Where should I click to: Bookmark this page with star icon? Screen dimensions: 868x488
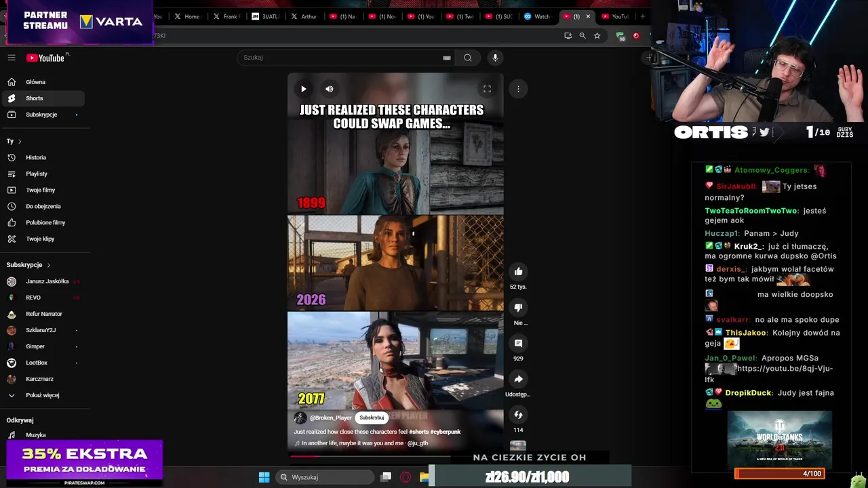[597, 35]
